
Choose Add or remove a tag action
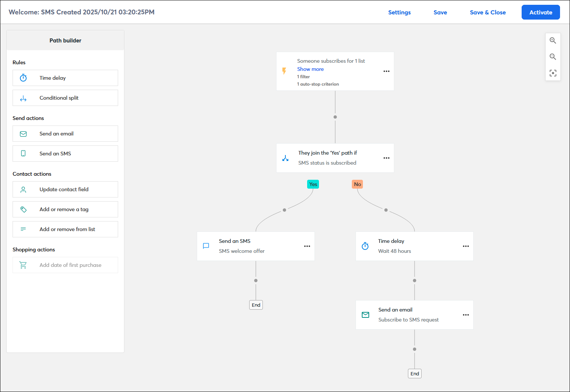[x=65, y=209]
